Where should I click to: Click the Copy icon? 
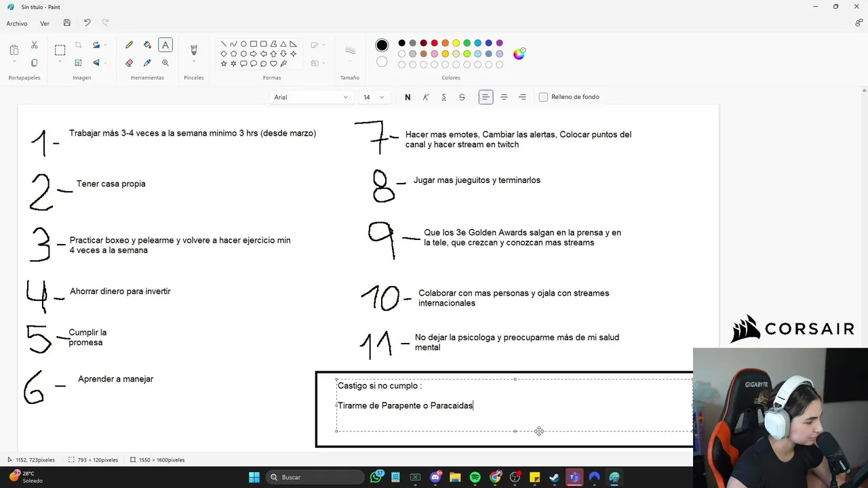pos(34,62)
